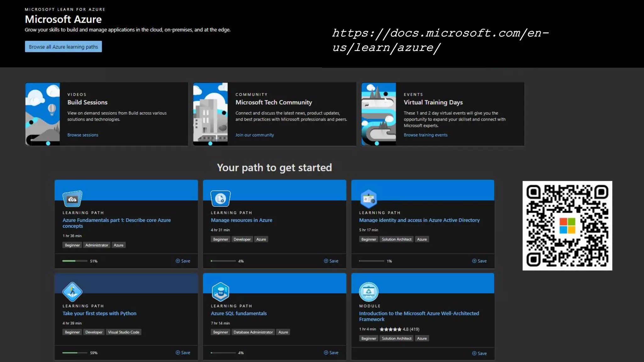Click the Microsoft Azure heading
The height and width of the screenshot is (362, 644).
(63, 19)
